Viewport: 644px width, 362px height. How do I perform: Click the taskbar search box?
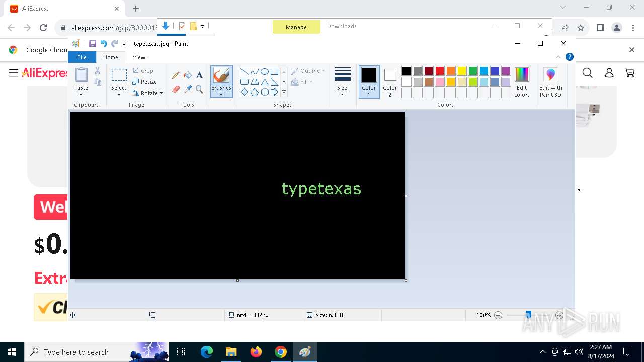point(97,352)
